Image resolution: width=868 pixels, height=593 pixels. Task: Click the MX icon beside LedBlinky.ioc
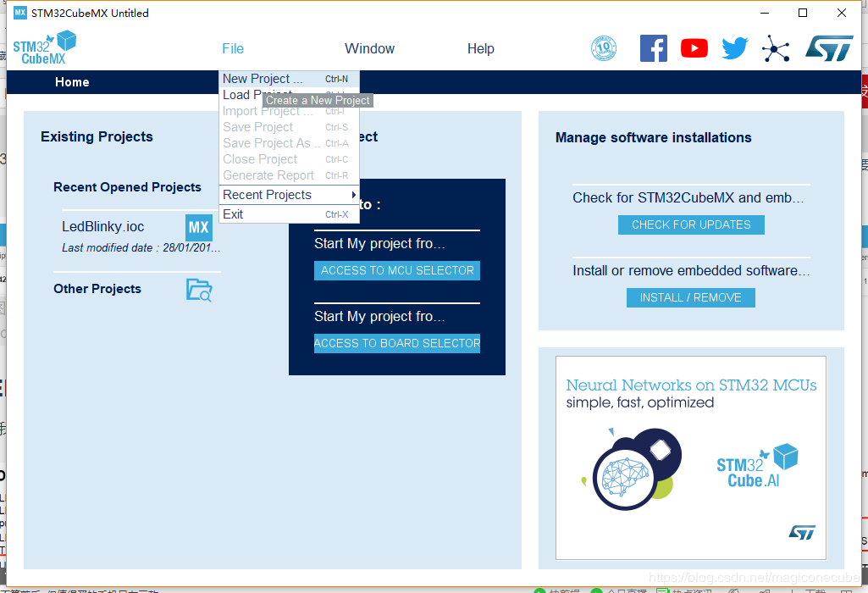coord(199,227)
